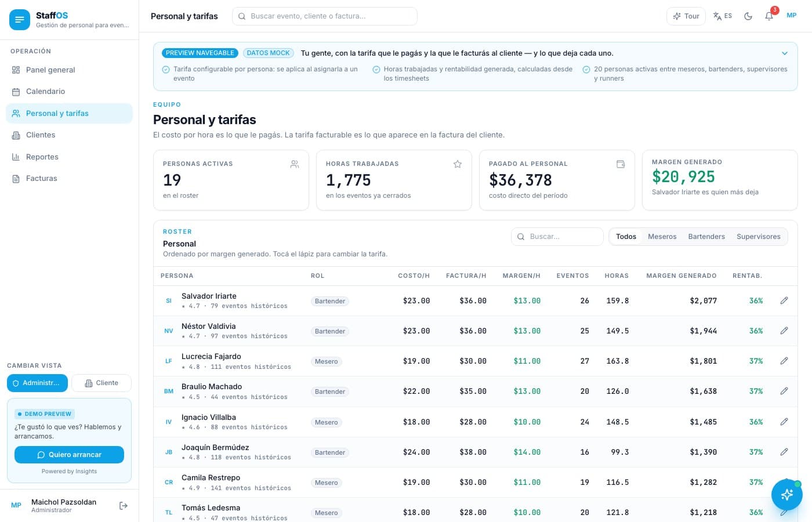
Task: Focus the roster Buscar field
Action: (x=557, y=237)
